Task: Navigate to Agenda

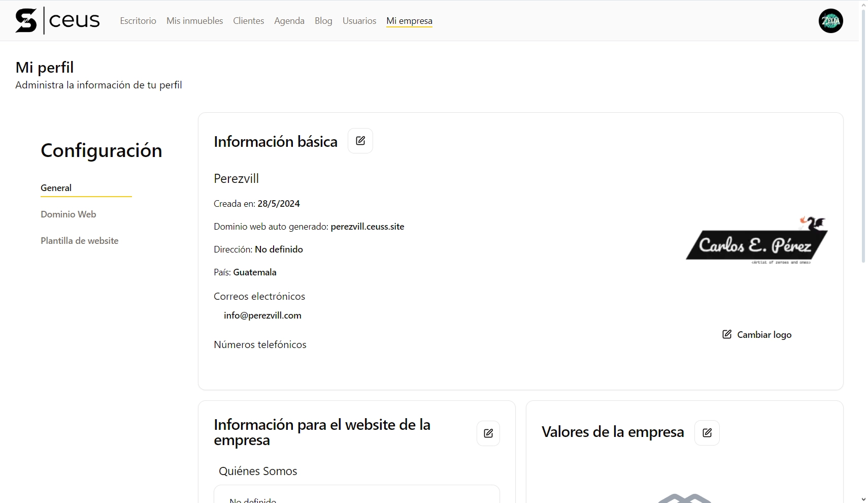Action: click(x=289, y=21)
